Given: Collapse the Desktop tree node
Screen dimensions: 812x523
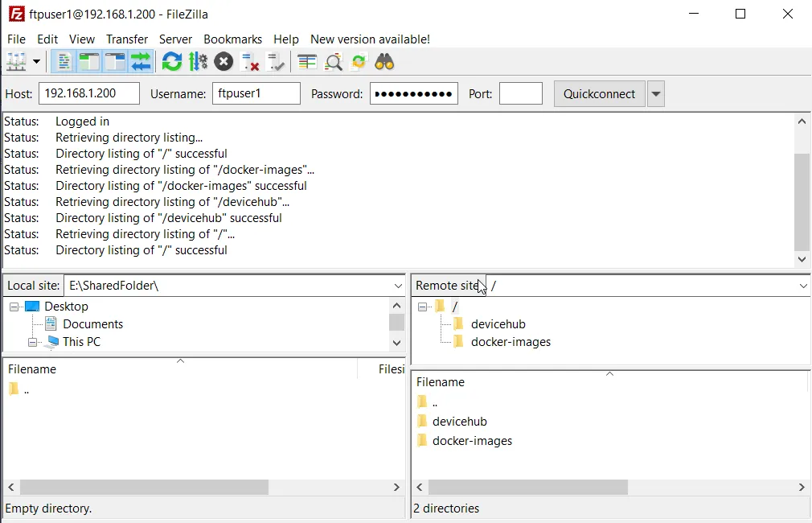Looking at the screenshot, I should pyautogui.click(x=14, y=307).
